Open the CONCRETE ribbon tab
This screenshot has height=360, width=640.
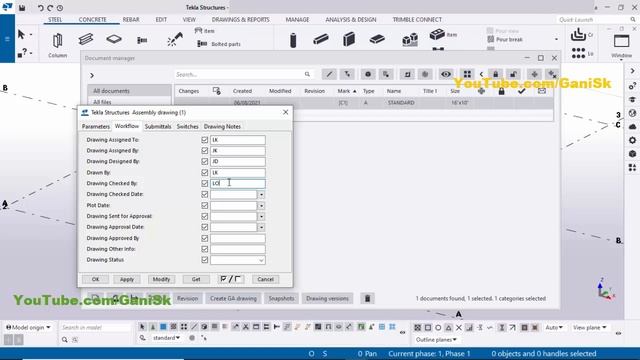point(92,20)
